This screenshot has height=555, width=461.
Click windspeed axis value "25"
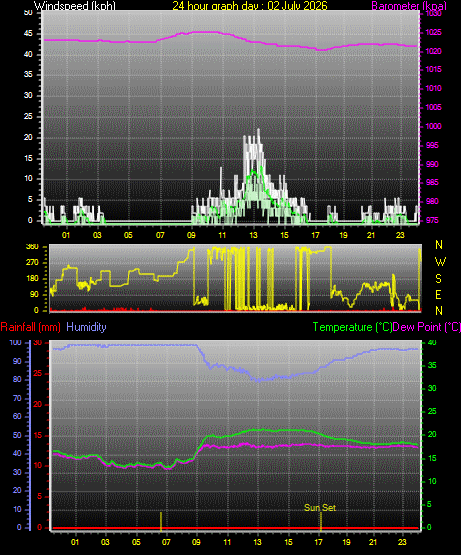tap(28, 116)
